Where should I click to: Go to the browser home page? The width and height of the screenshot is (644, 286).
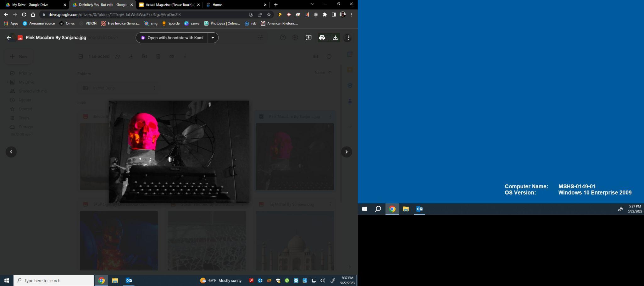click(33, 14)
